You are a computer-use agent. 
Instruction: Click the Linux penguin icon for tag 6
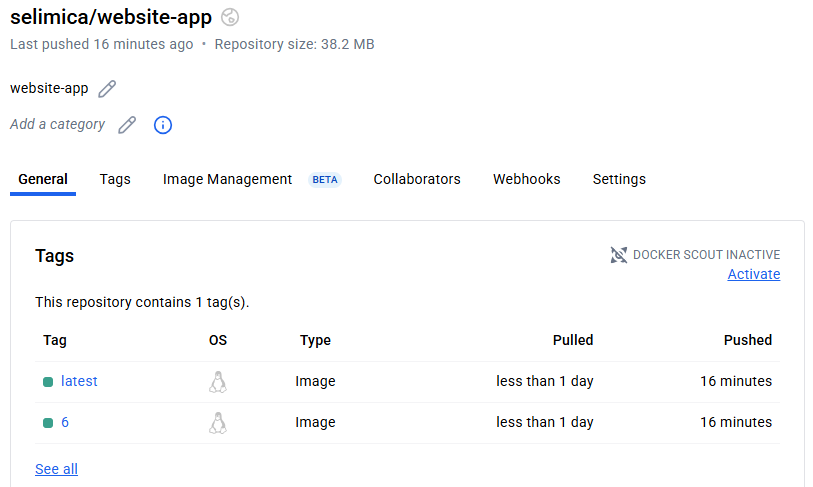[x=218, y=423]
